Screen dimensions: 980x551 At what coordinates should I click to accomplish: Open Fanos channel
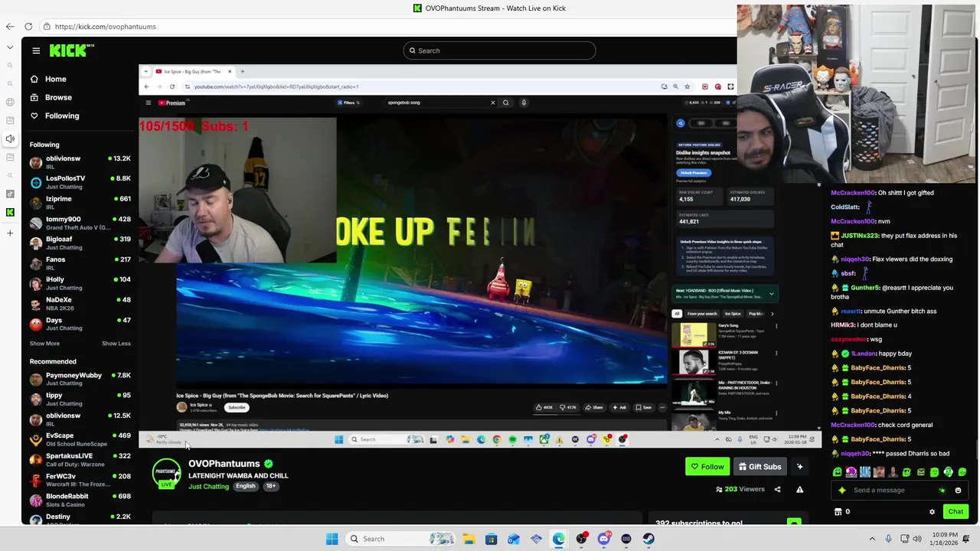point(80,263)
